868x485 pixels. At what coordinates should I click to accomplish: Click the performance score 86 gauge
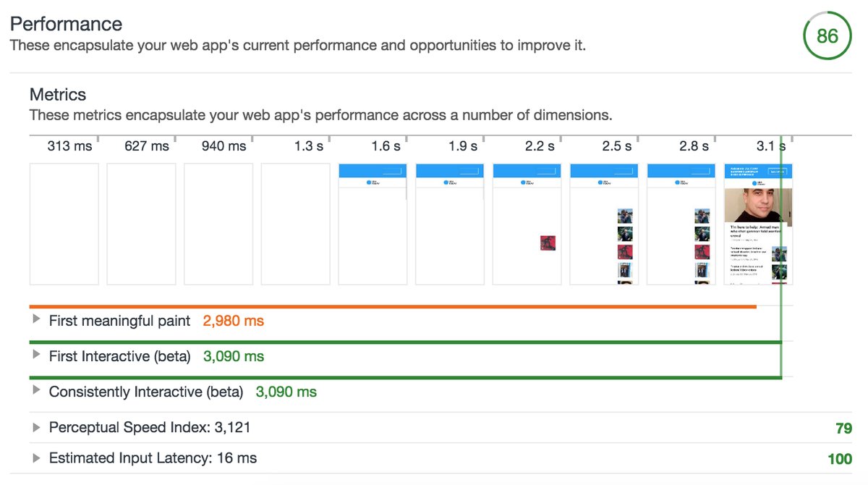click(827, 35)
